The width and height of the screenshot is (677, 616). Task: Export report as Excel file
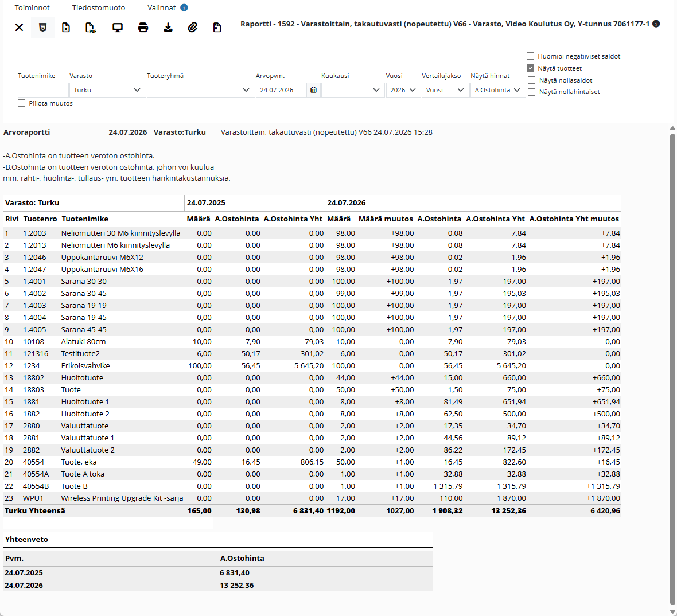click(x=66, y=27)
